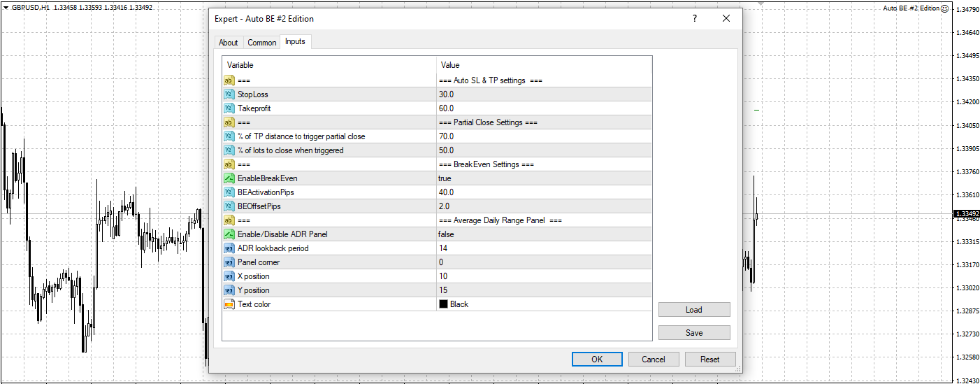Viewport: 980px width, 384px height.
Task: Click the BEOffsetPips value 2.0
Action: (444, 206)
